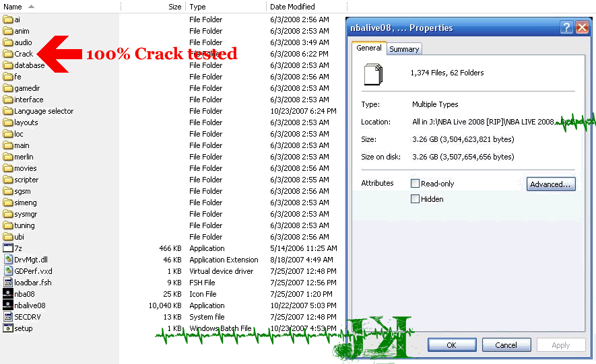
Task: Click the nba08 icon file
Action: click(8, 293)
